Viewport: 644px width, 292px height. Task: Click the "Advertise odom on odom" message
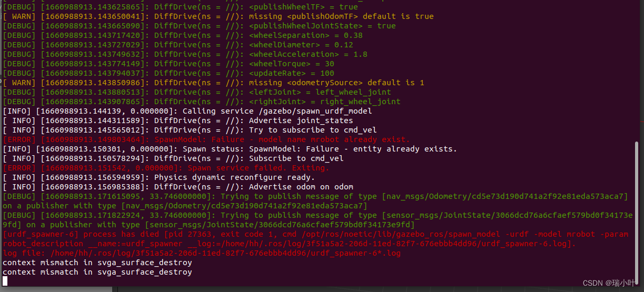[301, 187]
